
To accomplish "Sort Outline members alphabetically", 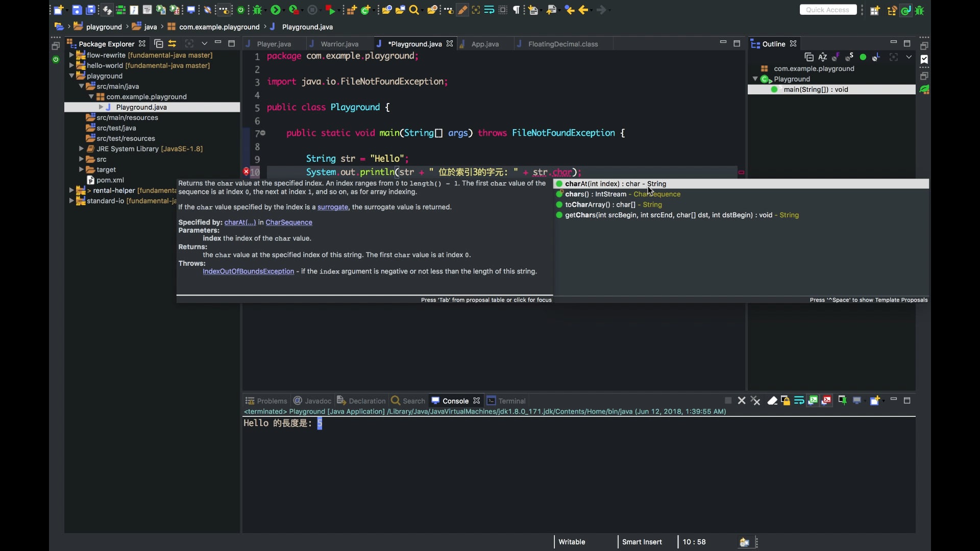I will click(822, 57).
